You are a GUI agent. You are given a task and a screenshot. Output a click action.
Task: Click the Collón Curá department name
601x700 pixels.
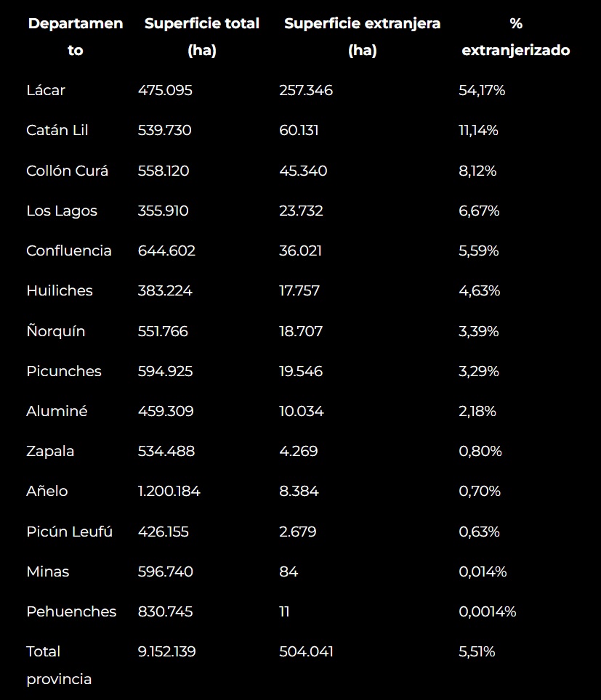(x=67, y=171)
